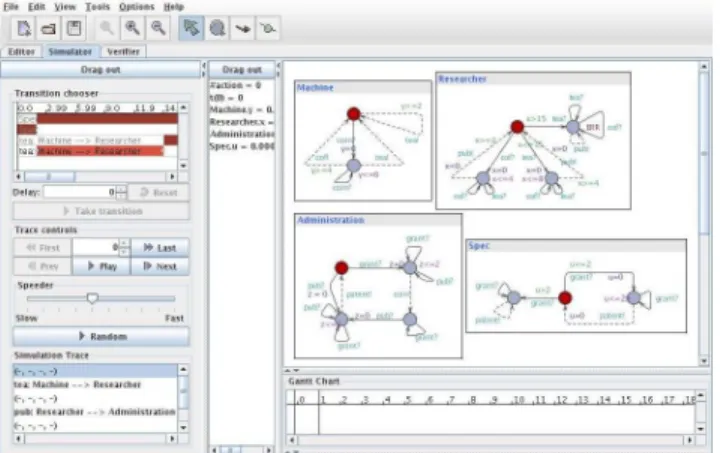Open the Tools menu
720x453 pixels.
click(x=98, y=7)
